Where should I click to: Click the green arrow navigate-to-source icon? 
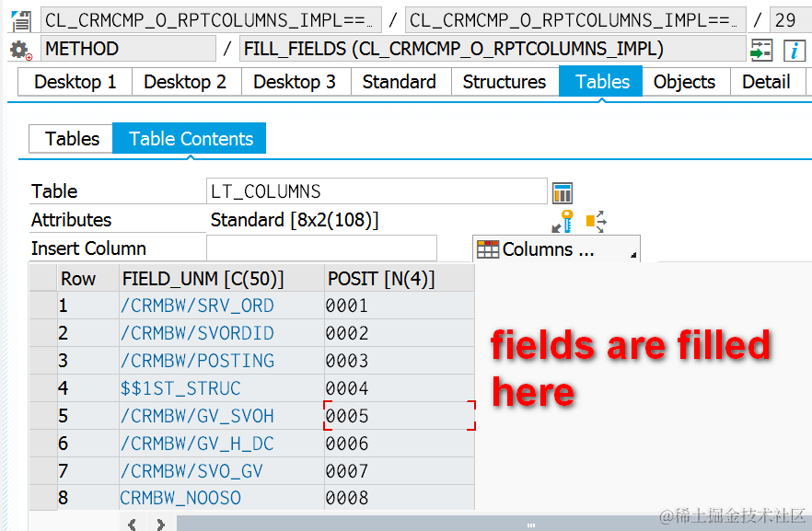pos(761,51)
